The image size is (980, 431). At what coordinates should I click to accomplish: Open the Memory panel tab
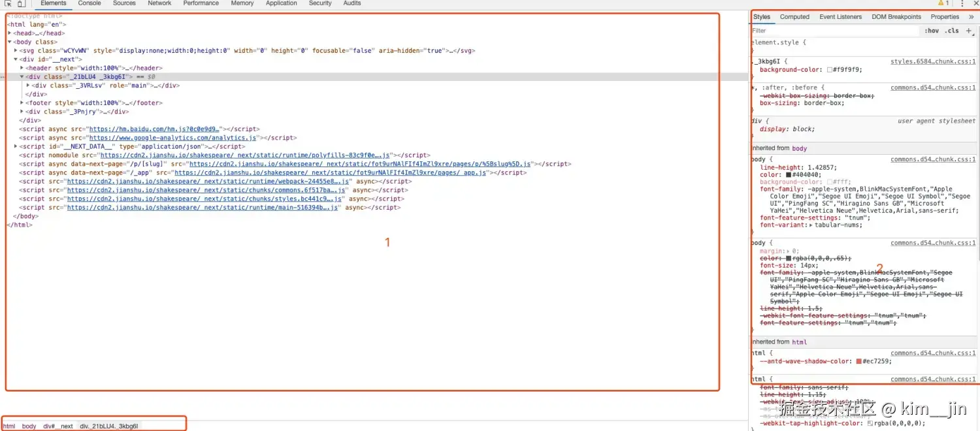click(x=242, y=3)
